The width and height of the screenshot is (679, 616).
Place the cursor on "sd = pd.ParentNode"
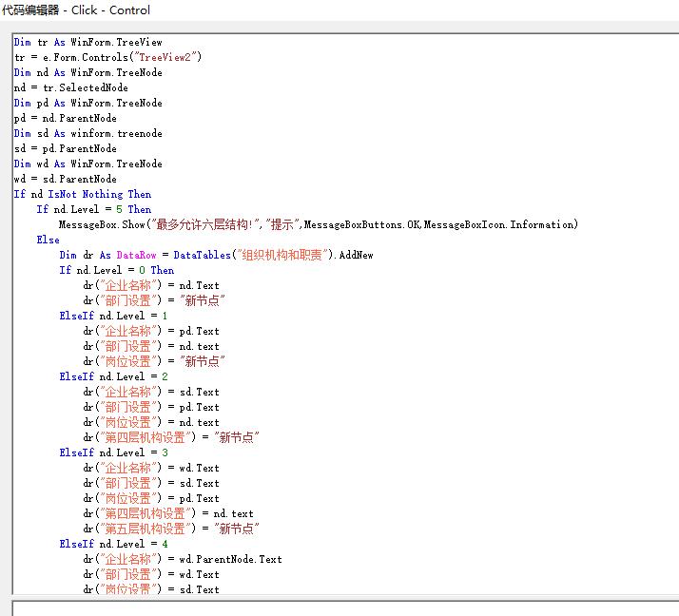click(66, 148)
